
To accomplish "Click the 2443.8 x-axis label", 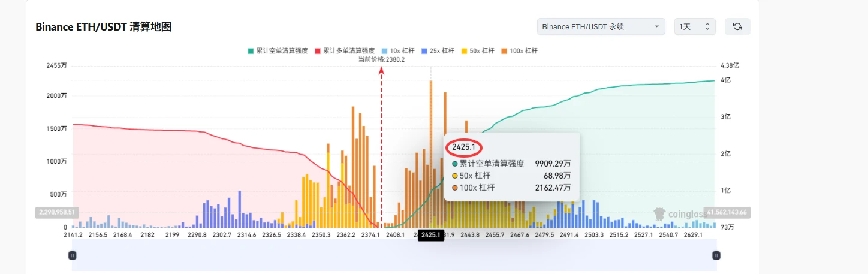I will click(x=469, y=235).
